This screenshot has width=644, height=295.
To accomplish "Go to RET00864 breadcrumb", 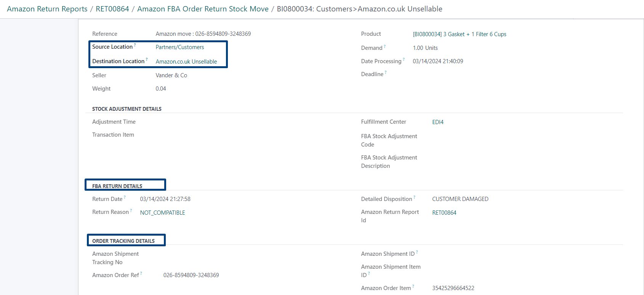I will (x=112, y=9).
